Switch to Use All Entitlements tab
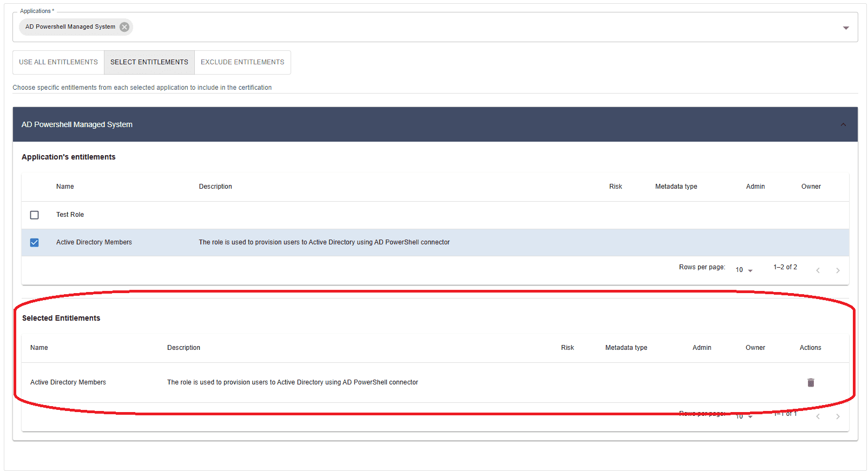Image resolution: width=868 pixels, height=471 pixels. [58, 62]
